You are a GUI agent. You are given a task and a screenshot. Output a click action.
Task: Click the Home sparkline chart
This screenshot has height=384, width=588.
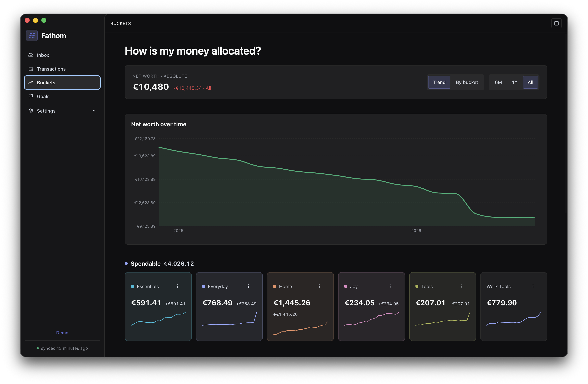(300, 328)
